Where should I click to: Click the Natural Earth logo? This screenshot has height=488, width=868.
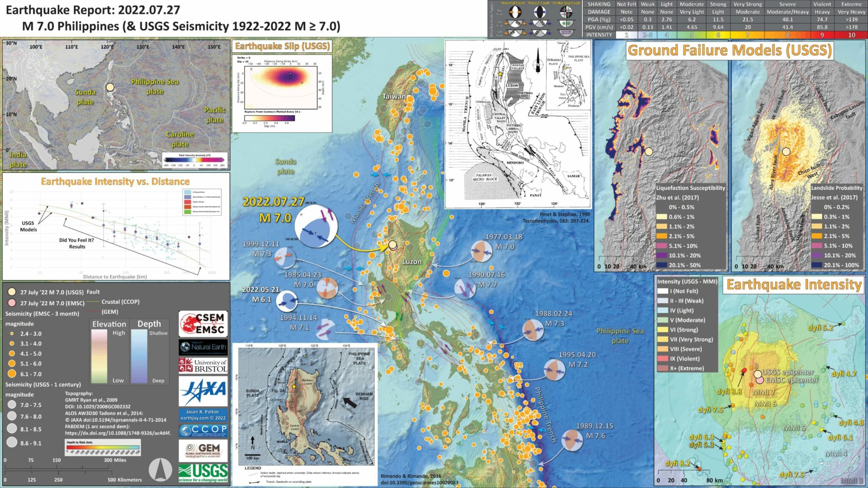tap(203, 347)
